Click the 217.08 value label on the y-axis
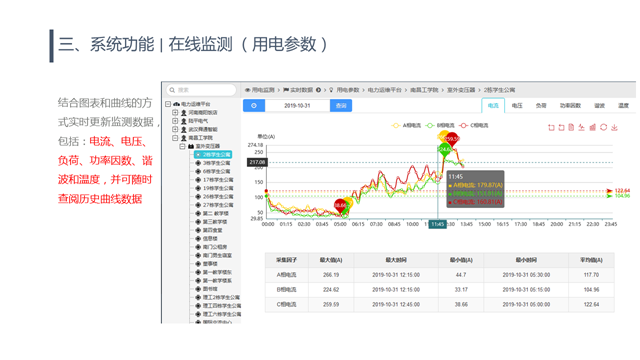This screenshot has height=360, width=640. [258, 162]
